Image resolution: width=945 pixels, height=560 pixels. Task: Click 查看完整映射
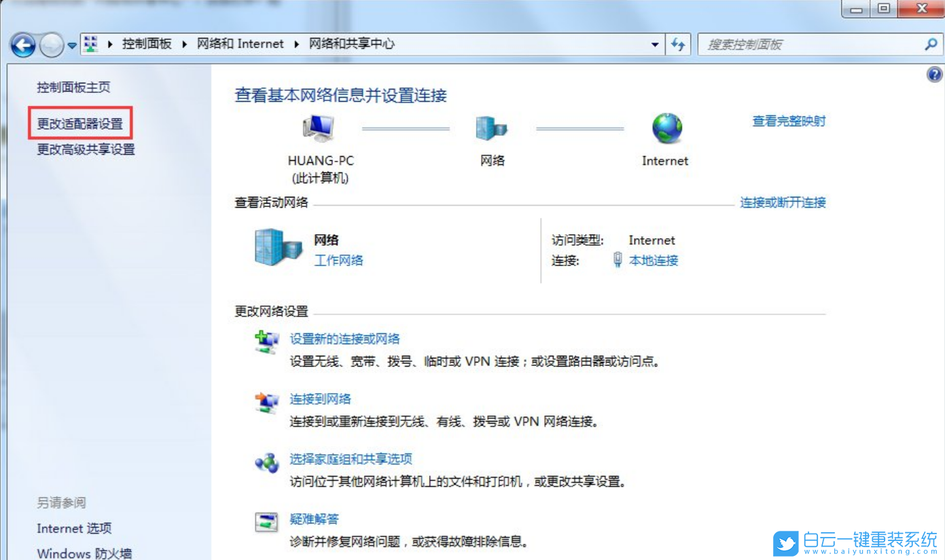(788, 120)
